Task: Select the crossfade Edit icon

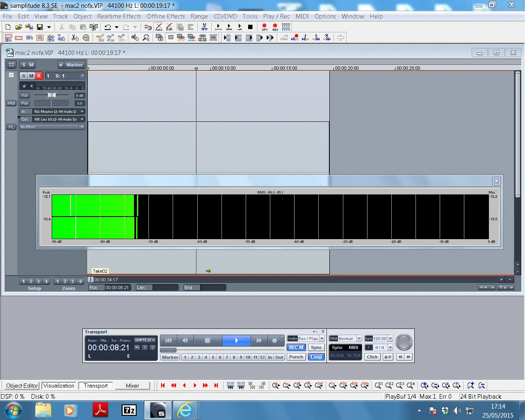Action: [x=169, y=27]
